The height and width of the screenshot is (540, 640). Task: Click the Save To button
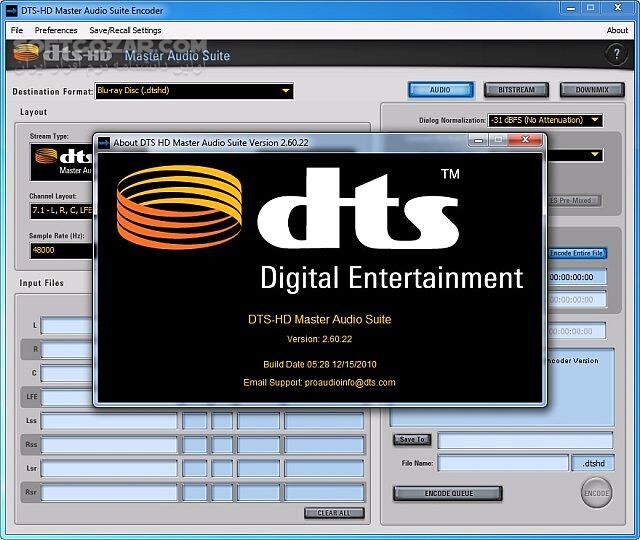[x=412, y=439]
